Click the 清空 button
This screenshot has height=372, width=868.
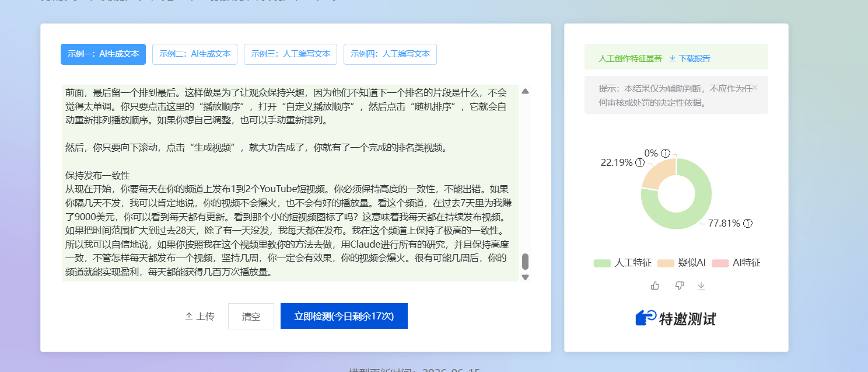pos(251,316)
